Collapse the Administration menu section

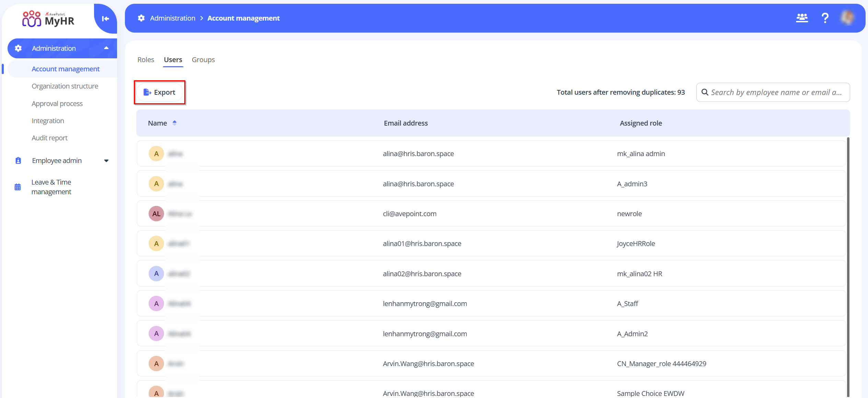coord(106,48)
